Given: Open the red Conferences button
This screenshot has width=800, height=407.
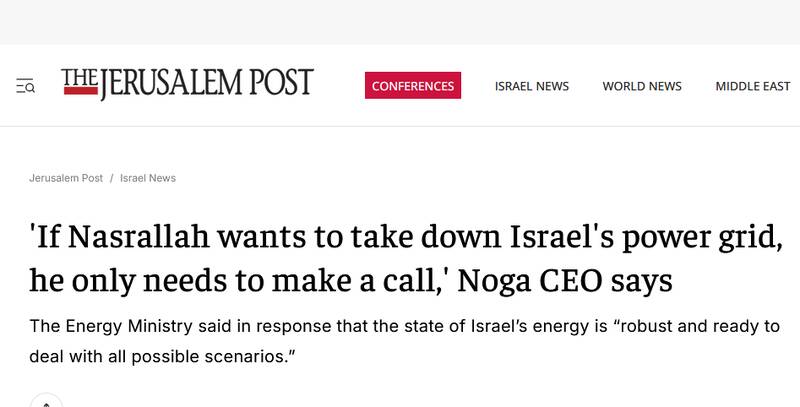Looking at the screenshot, I should click(413, 86).
